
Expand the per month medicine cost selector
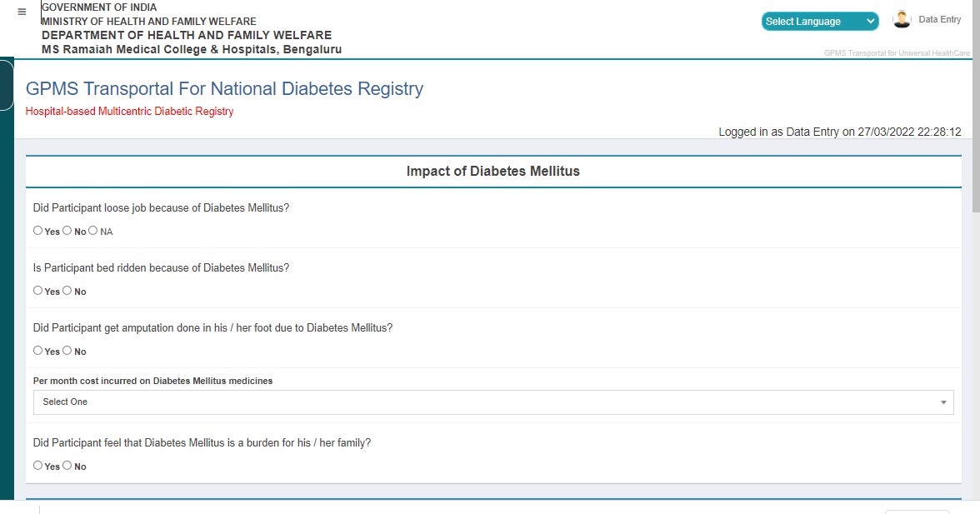[x=492, y=402]
